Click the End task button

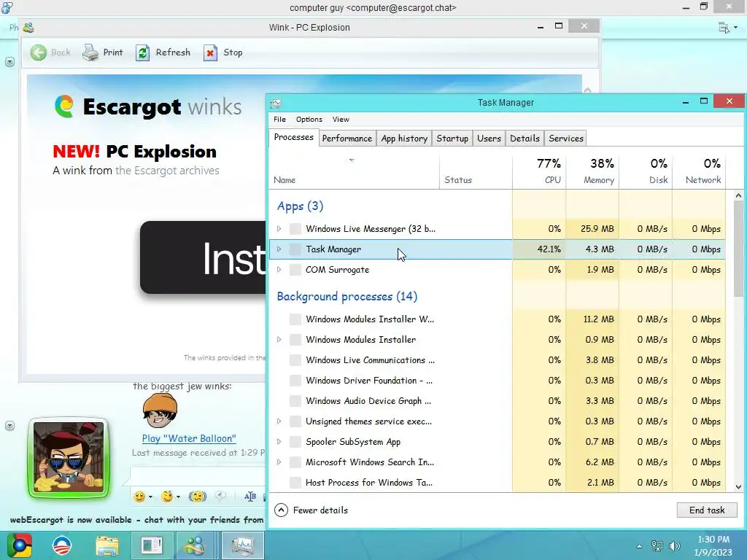point(707,510)
